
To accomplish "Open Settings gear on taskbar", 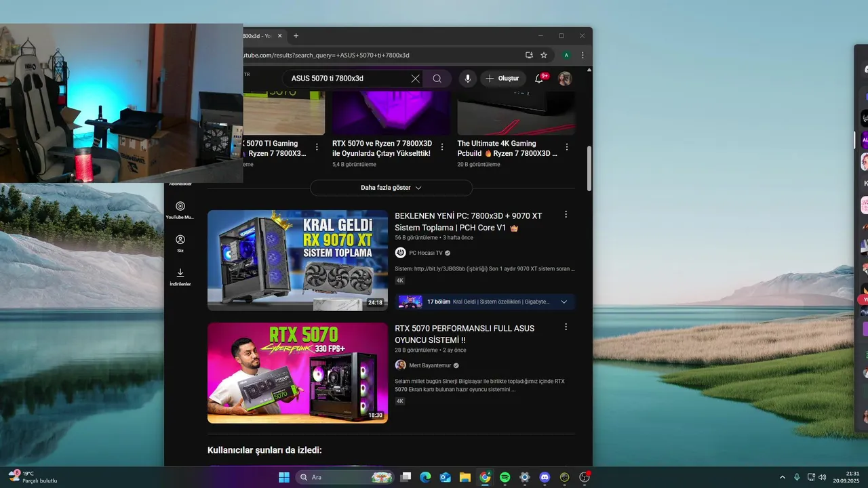I will point(525,477).
